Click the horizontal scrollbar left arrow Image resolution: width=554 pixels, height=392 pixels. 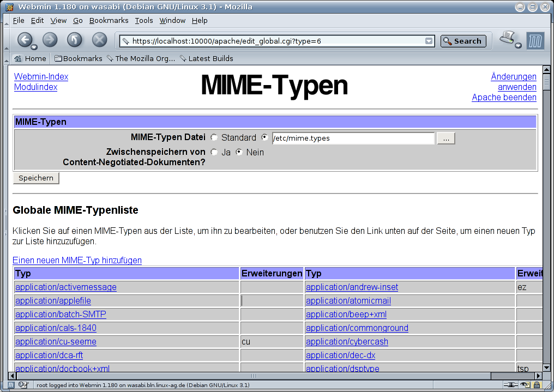click(13, 376)
